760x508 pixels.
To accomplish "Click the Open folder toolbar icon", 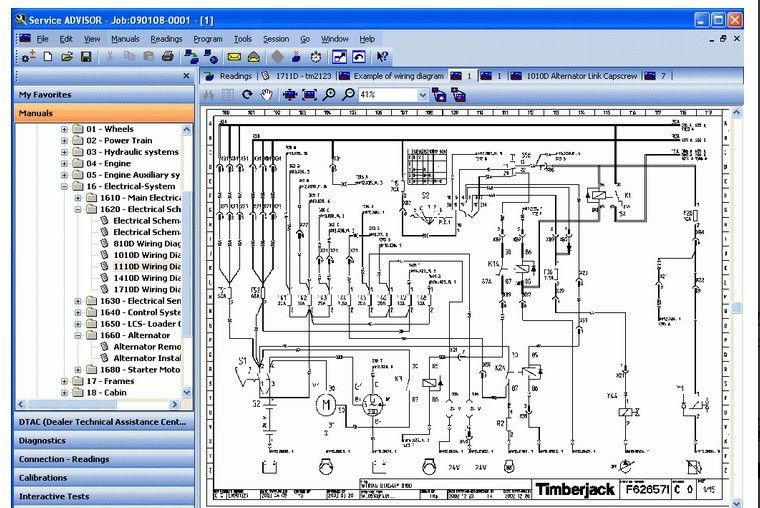I will pos(67,57).
